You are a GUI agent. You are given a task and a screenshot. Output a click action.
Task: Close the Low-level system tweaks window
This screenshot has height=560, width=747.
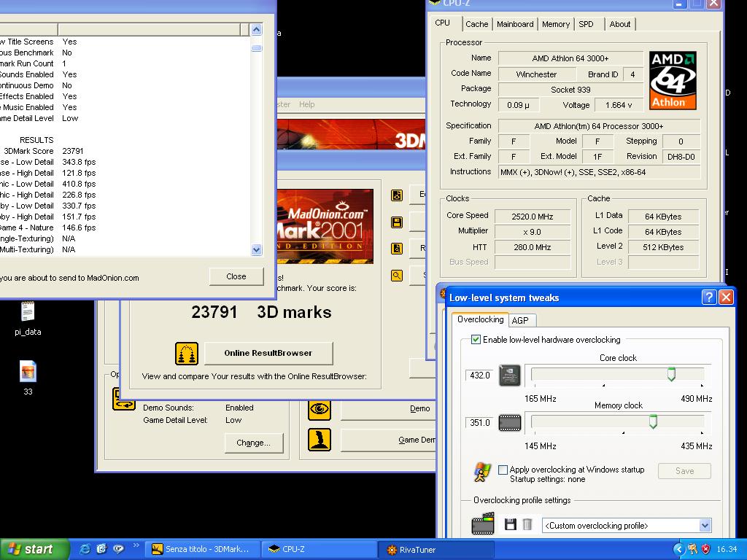pos(726,297)
